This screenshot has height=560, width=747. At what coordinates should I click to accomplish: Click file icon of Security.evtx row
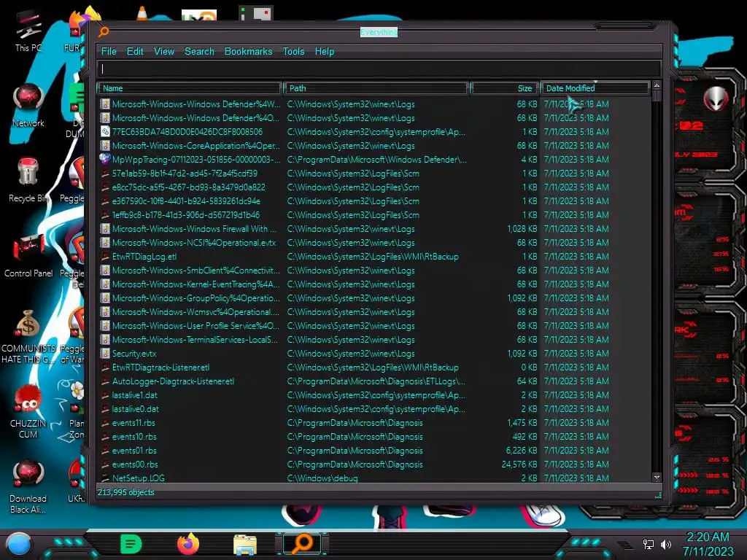pyautogui.click(x=105, y=354)
